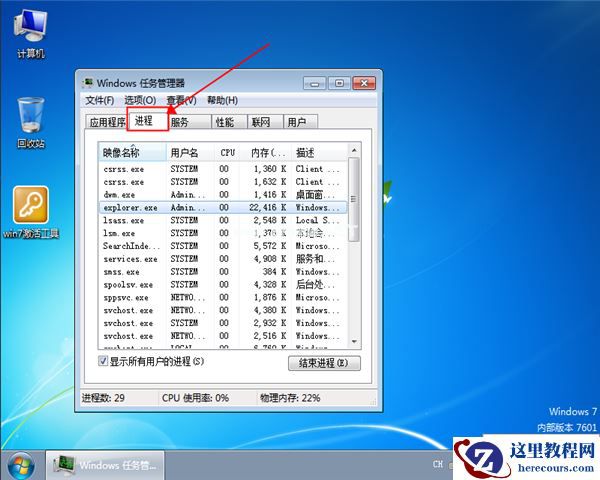Click the CH language indicator in tray
This screenshot has height=480, width=600.
[439, 464]
